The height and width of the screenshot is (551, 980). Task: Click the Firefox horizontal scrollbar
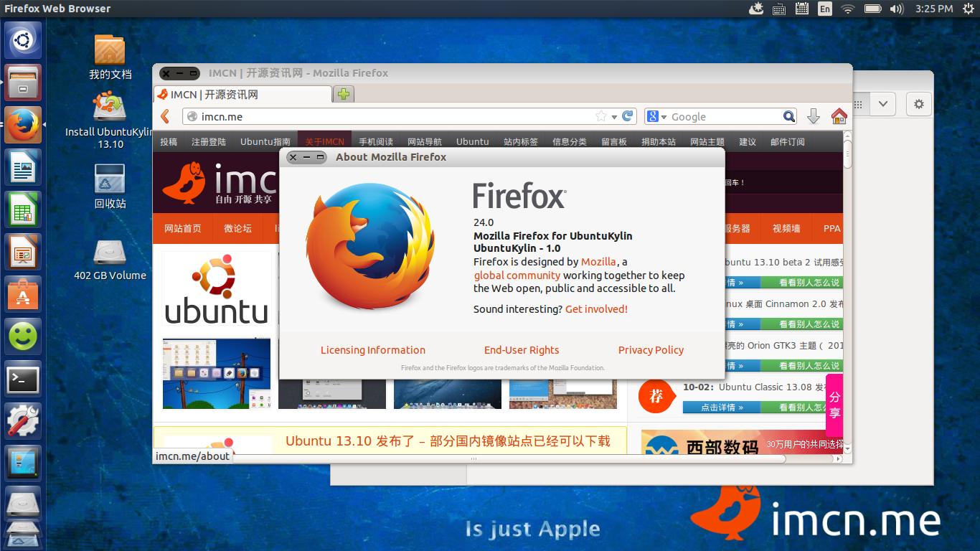point(508,458)
